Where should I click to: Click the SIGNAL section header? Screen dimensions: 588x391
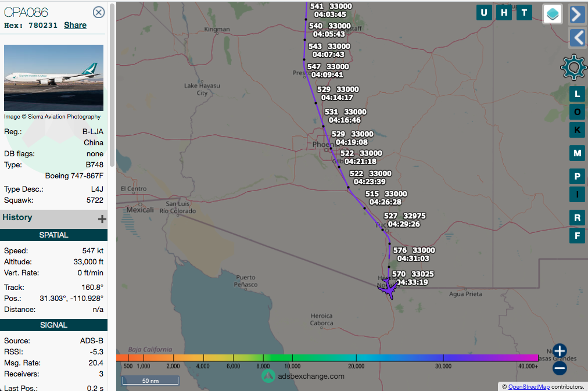click(x=53, y=325)
